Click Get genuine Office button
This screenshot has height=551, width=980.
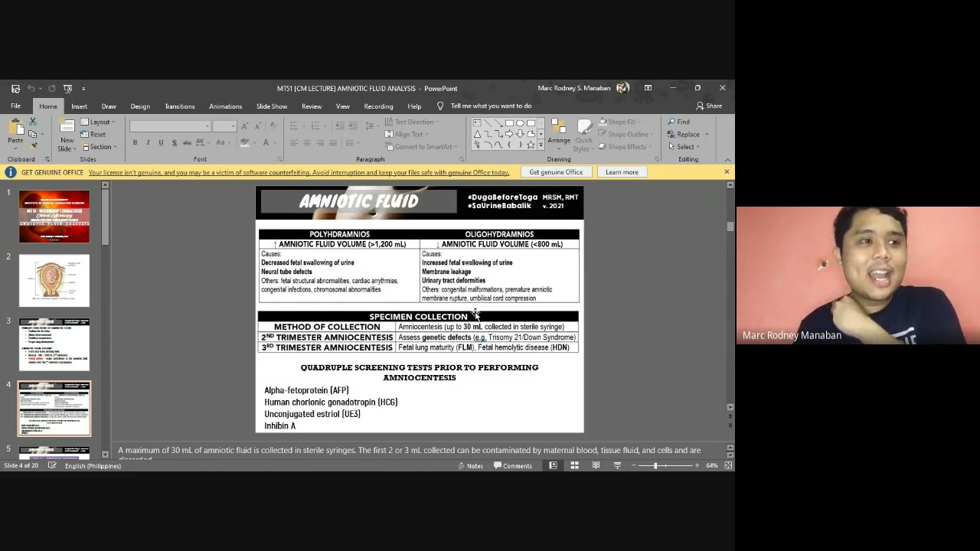556,172
